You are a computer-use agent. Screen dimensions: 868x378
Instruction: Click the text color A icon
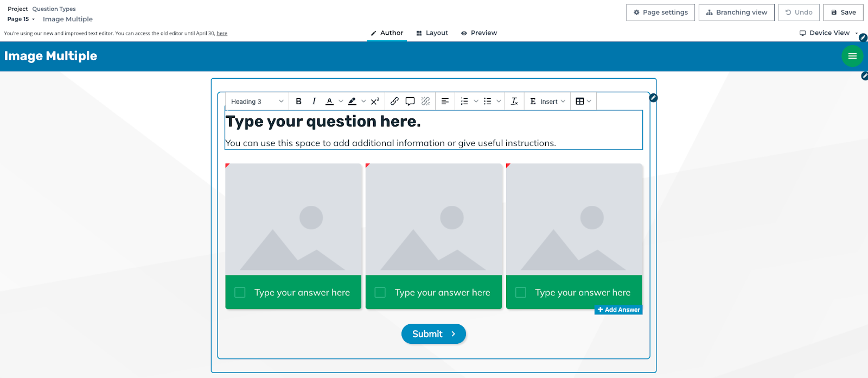329,102
